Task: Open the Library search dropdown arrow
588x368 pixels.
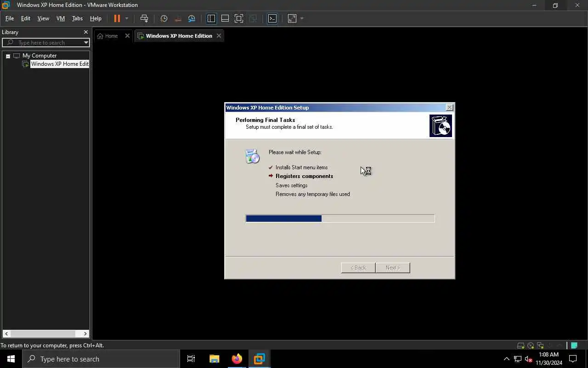Action: point(86,43)
